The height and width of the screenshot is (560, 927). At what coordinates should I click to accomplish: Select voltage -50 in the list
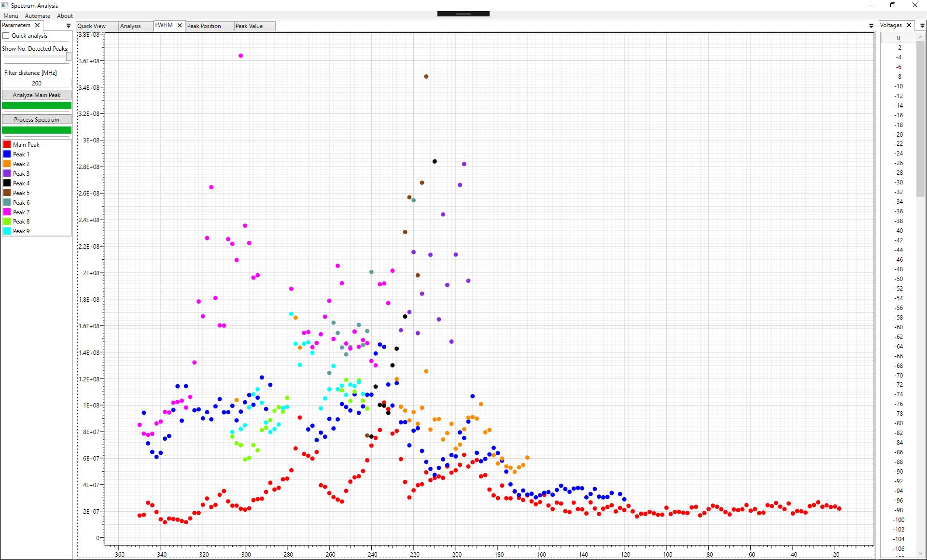pyautogui.click(x=899, y=279)
